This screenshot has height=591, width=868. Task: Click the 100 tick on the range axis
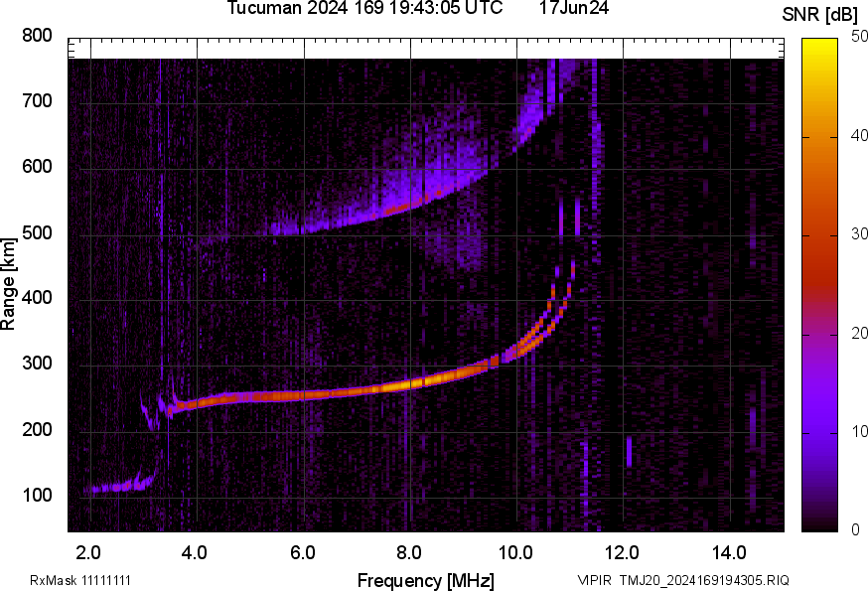pos(38,497)
